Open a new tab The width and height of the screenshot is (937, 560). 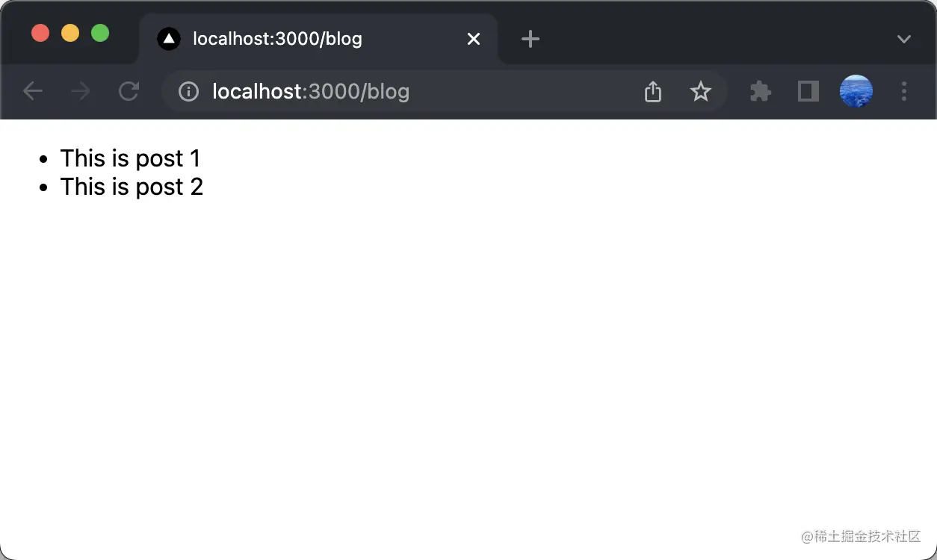(531, 39)
